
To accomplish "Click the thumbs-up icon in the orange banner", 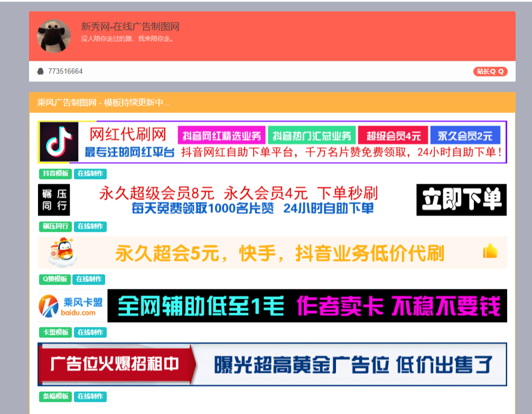I will 490,251.
